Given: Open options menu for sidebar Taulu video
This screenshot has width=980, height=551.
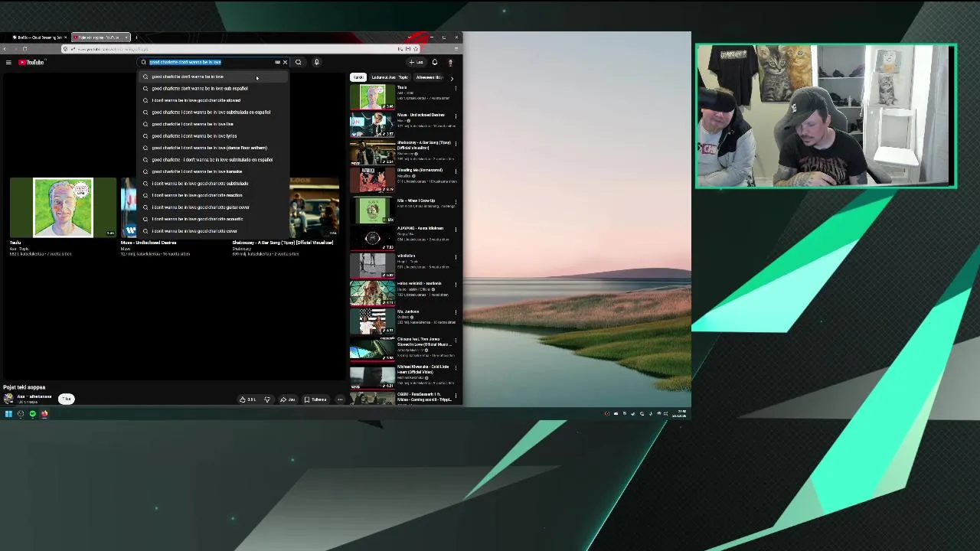Looking at the screenshot, I should (456, 88).
